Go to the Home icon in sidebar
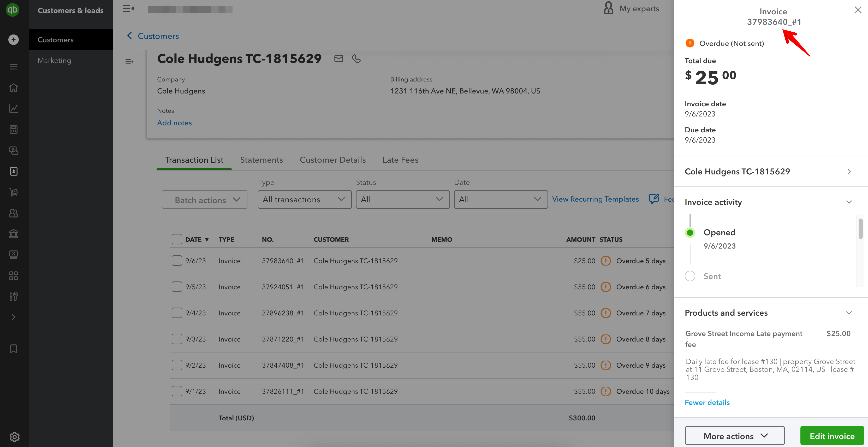Image resolution: width=868 pixels, height=447 pixels. (x=14, y=88)
